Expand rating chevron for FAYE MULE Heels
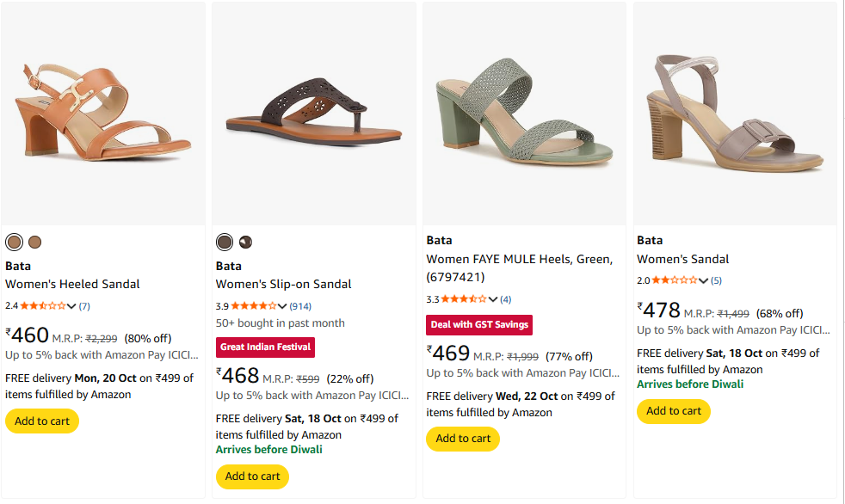Screen dimensions: 845x504 (x=493, y=299)
